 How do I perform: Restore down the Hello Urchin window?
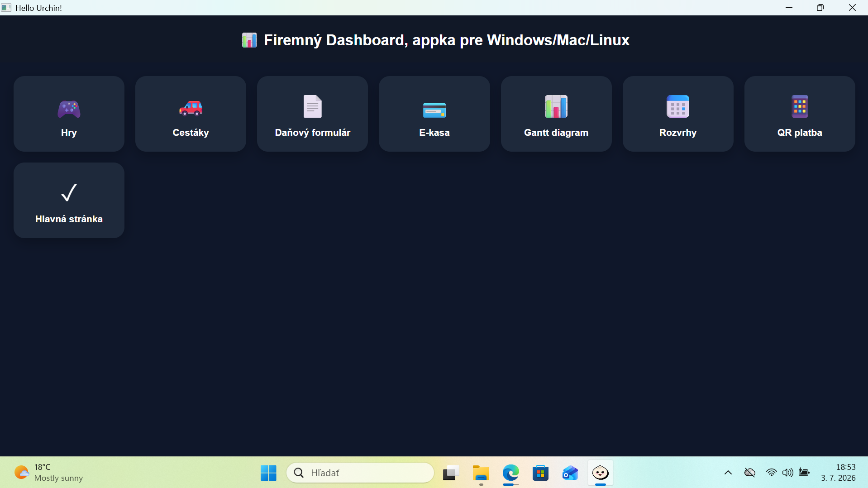click(820, 8)
